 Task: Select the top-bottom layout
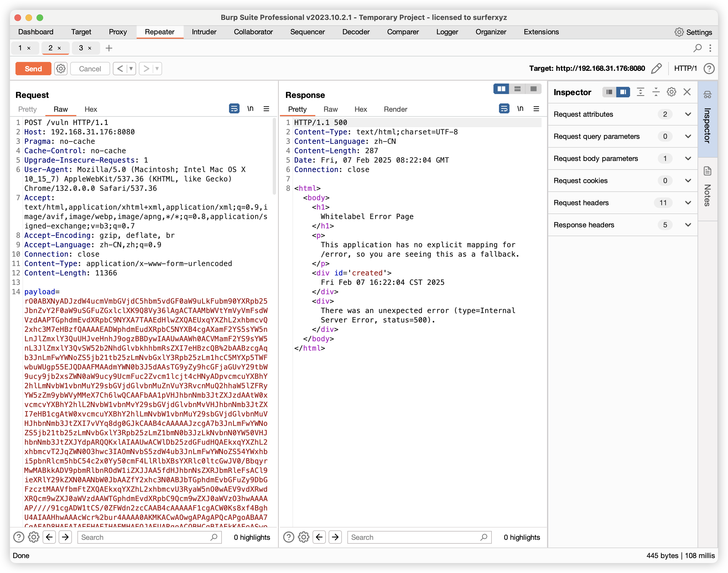518,89
